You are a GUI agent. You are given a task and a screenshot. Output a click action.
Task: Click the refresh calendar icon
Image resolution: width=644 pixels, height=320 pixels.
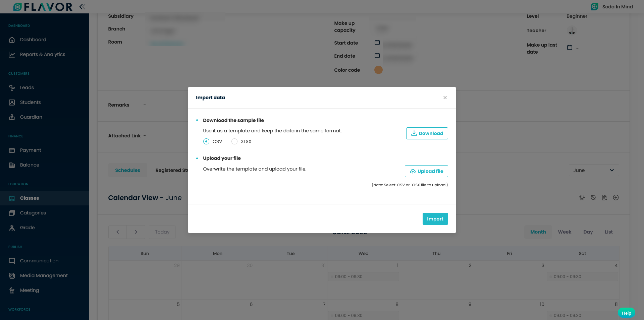593,198
